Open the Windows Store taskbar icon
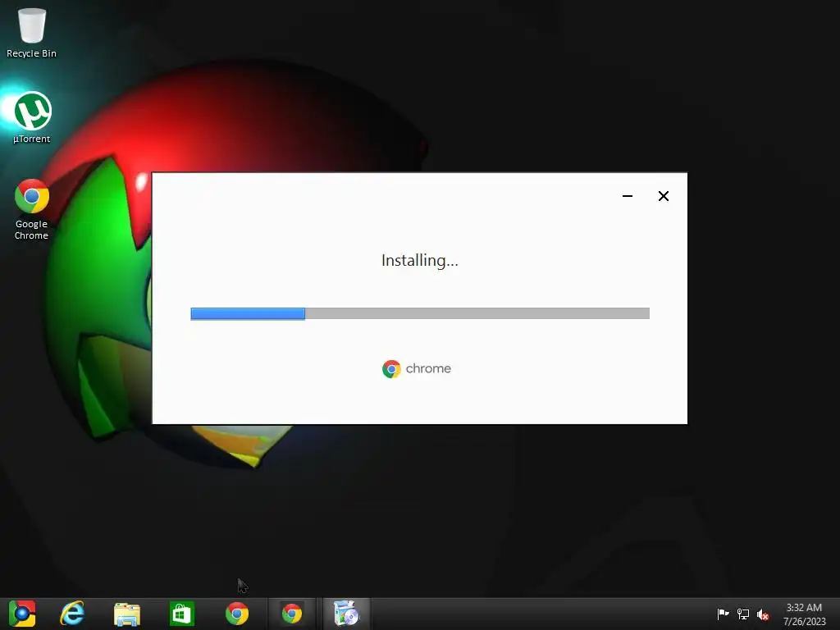Image resolution: width=840 pixels, height=630 pixels. [181, 614]
